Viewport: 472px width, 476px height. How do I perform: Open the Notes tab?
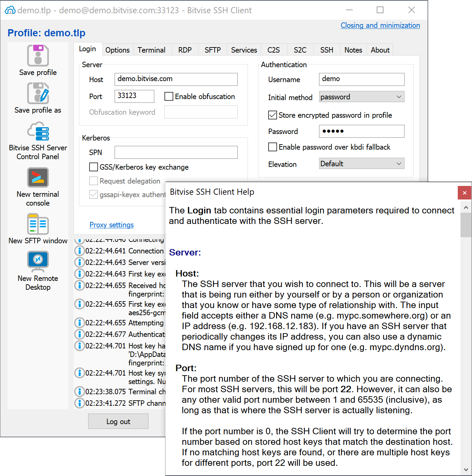point(353,50)
